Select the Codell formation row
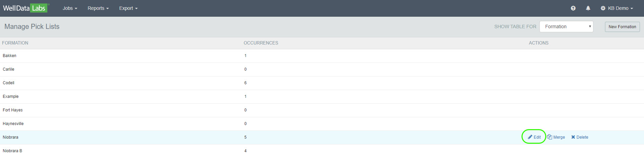Image resolution: width=644 pixels, height=157 pixels. [x=8, y=83]
